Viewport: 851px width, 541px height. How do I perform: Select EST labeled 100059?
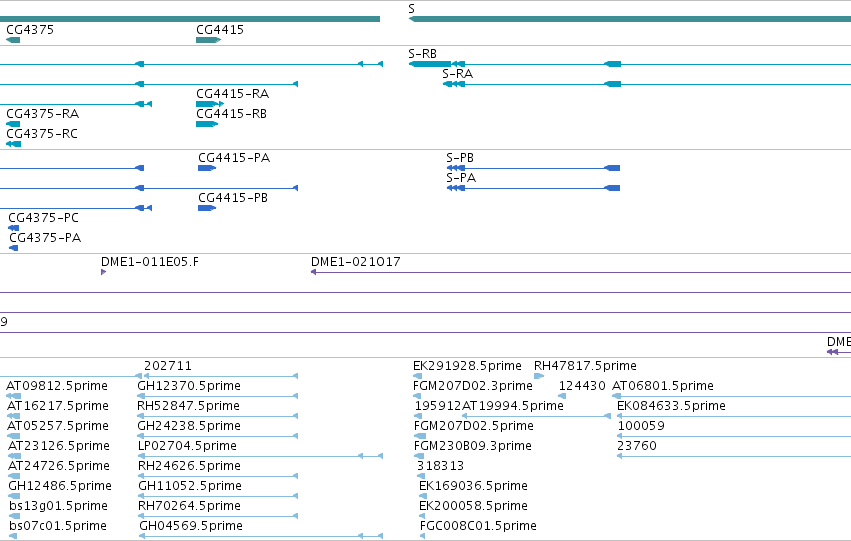click(641, 426)
